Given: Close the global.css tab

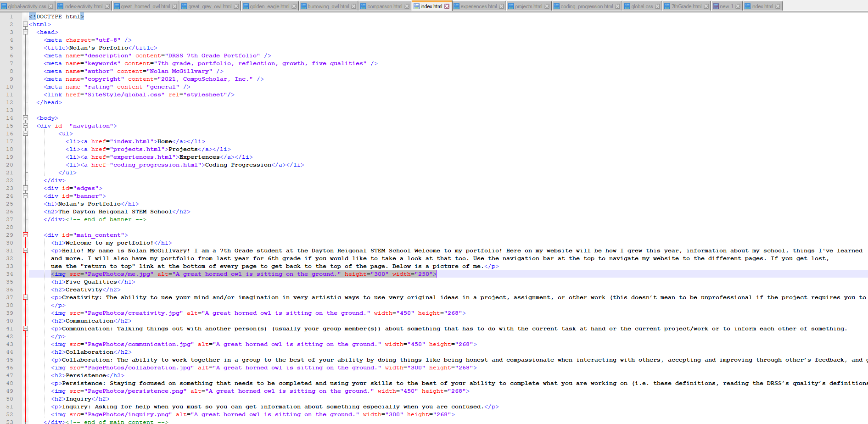Looking at the screenshot, I should pos(658,6).
